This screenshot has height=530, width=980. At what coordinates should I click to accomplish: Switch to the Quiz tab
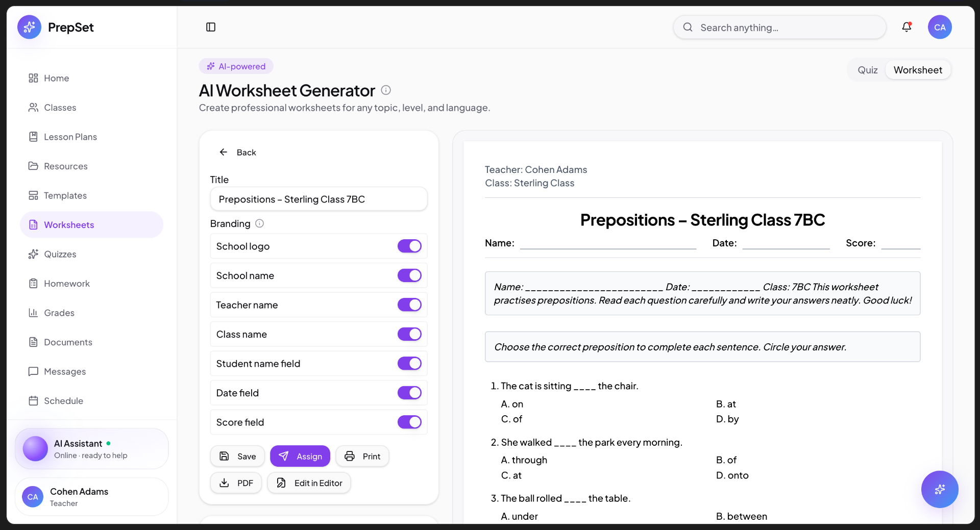tap(868, 70)
